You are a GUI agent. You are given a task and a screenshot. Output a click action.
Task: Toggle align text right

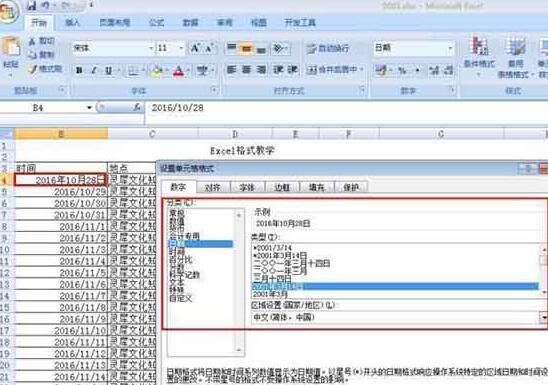tap(261, 70)
